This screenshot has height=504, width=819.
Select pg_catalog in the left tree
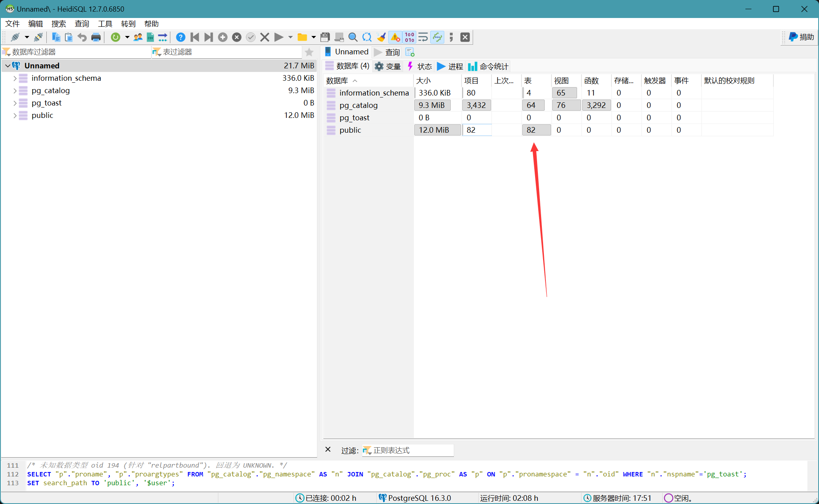(51, 91)
